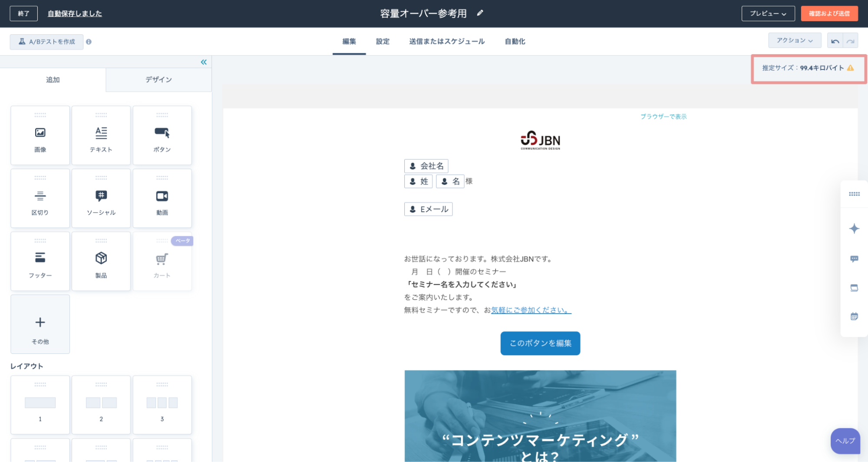
Task: Select the テキスト text module
Action: point(101,135)
